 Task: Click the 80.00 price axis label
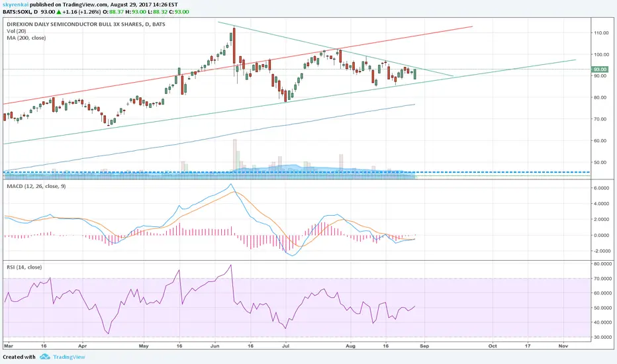tap(600, 97)
